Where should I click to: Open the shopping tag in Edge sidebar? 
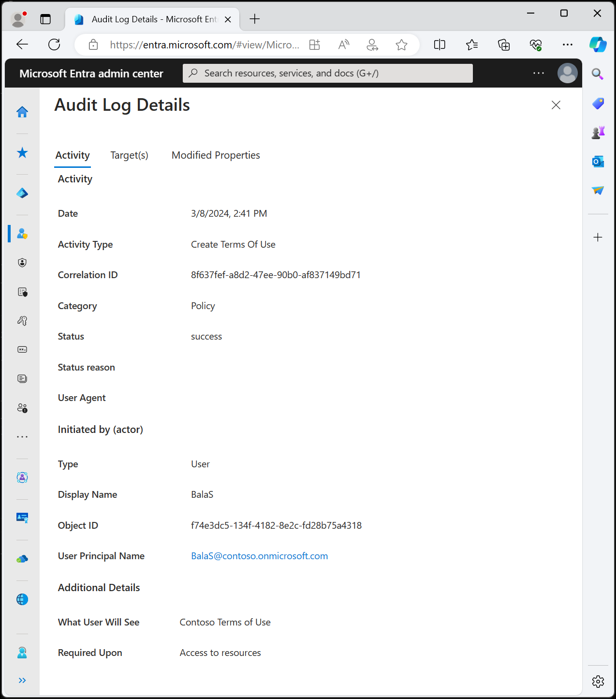598,103
